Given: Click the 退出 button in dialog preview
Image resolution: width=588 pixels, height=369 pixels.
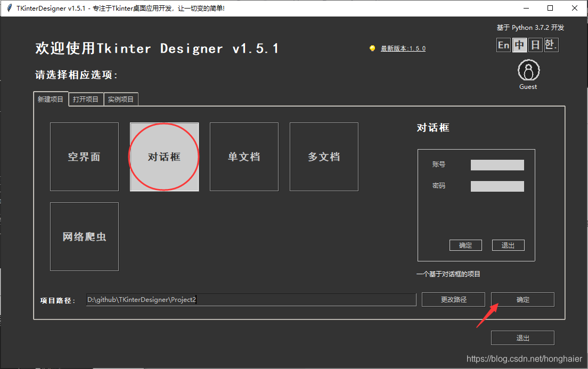Looking at the screenshot, I should pyautogui.click(x=508, y=245).
